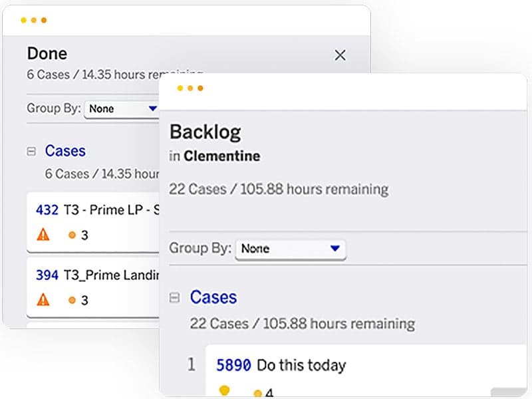Click the Cases heading link in Backlog
The width and height of the screenshot is (532, 399).
(x=213, y=297)
